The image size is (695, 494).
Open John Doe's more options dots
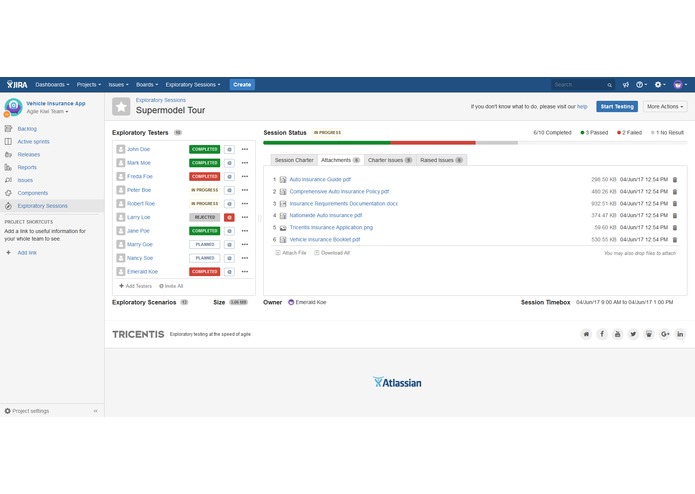coord(245,149)
